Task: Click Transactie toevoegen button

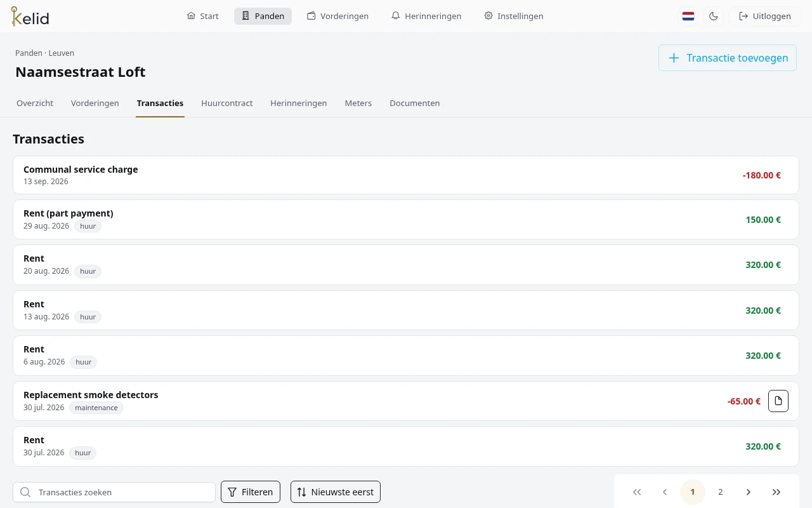Action: [x=728, y=58]
